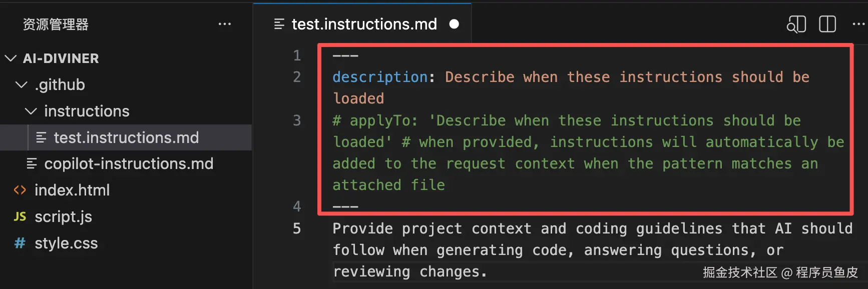Screen dimensions: 868x289
Task: Open style.css from the explorer
Action: tap(66, 243)
